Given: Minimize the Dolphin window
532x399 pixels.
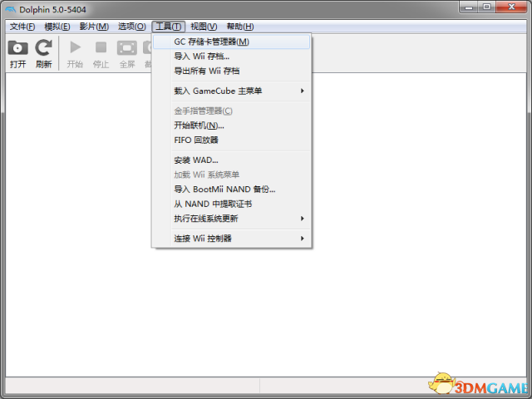Looking at the screenshot, I should 469,7.
